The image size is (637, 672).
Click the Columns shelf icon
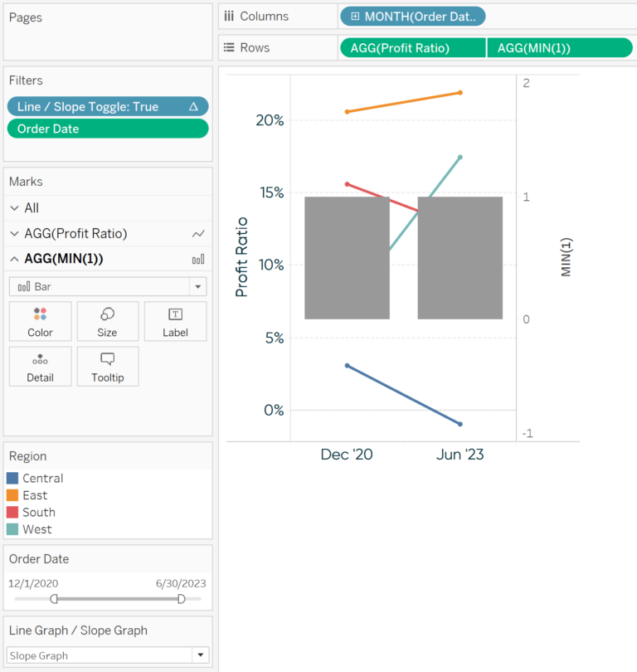(x=229, y=16)
